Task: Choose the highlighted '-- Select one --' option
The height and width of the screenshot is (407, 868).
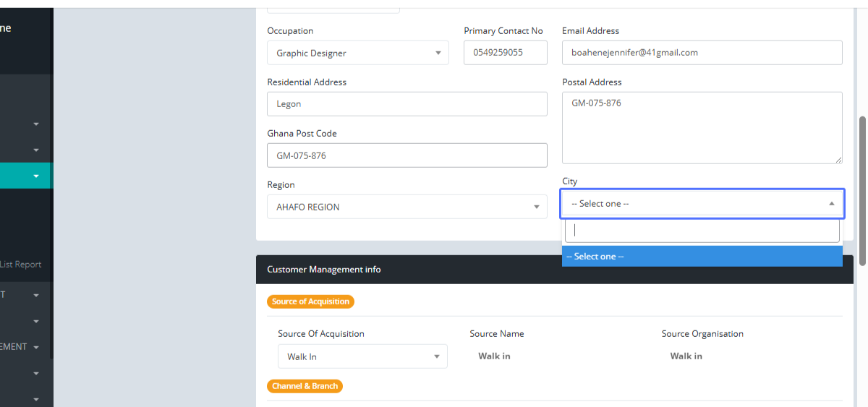Action: click(x=702, y=256)
